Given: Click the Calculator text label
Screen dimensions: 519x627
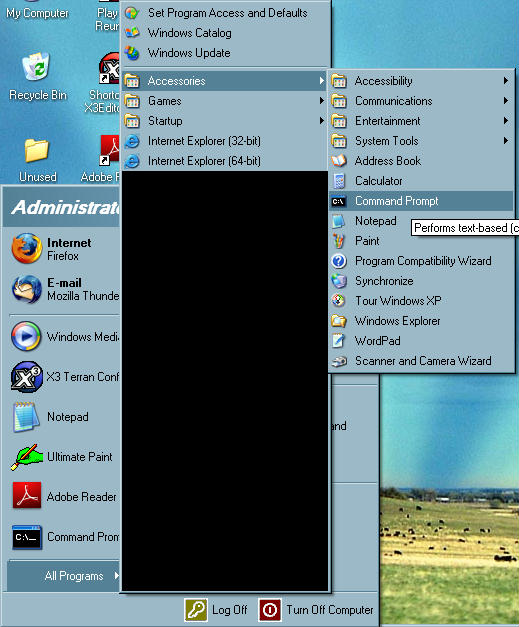Looking at the screenshot, I should coord(379,181).
